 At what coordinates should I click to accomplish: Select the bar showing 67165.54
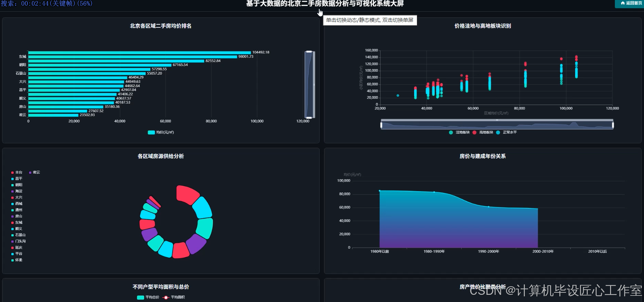pos(100,65)
